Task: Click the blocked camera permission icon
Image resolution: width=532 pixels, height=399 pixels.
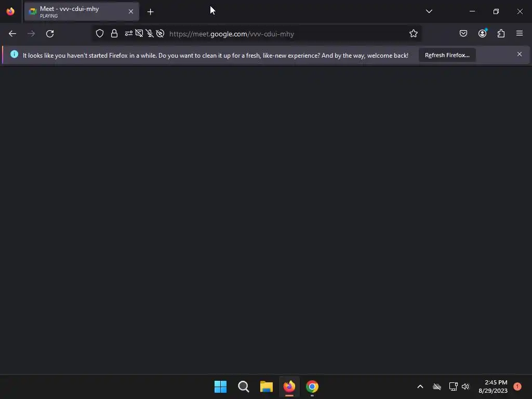Action: coord(160,34)
